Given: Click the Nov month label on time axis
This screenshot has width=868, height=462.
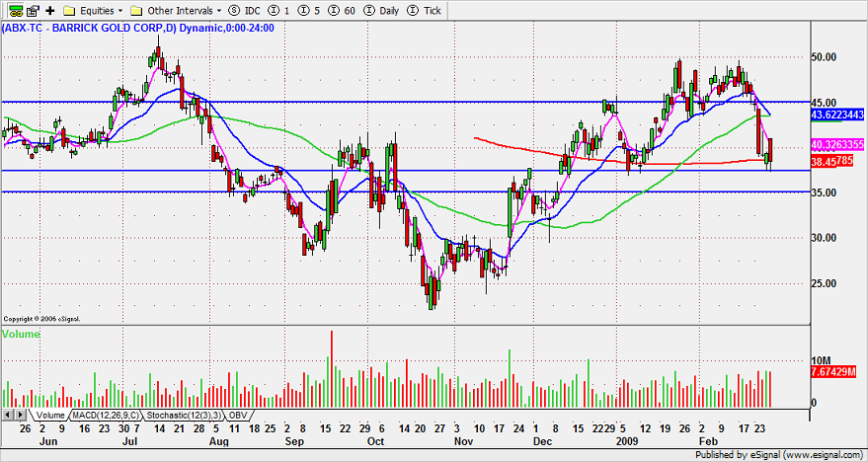Looking at the screenshot, I should point(464,441).
